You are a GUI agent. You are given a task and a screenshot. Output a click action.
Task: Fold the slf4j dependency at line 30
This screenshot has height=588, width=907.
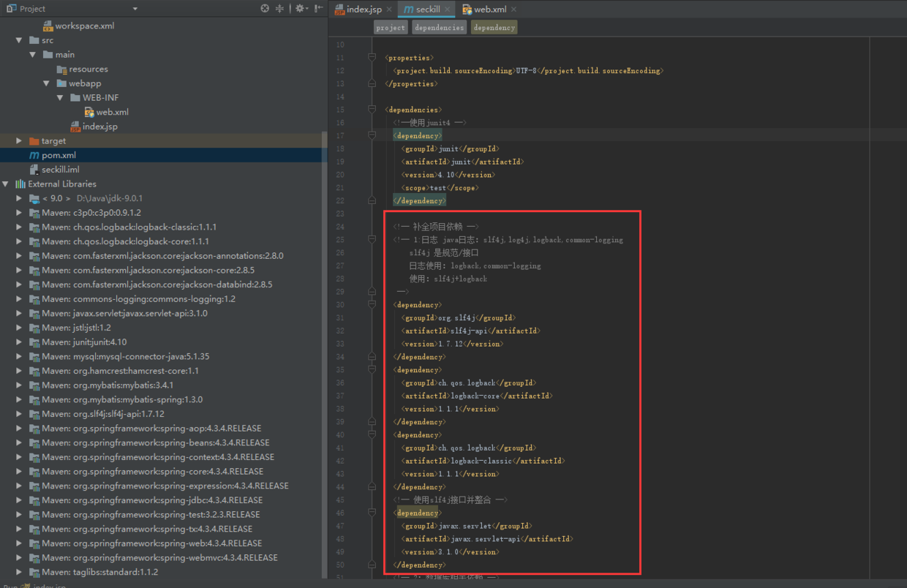tap(372, 304)
